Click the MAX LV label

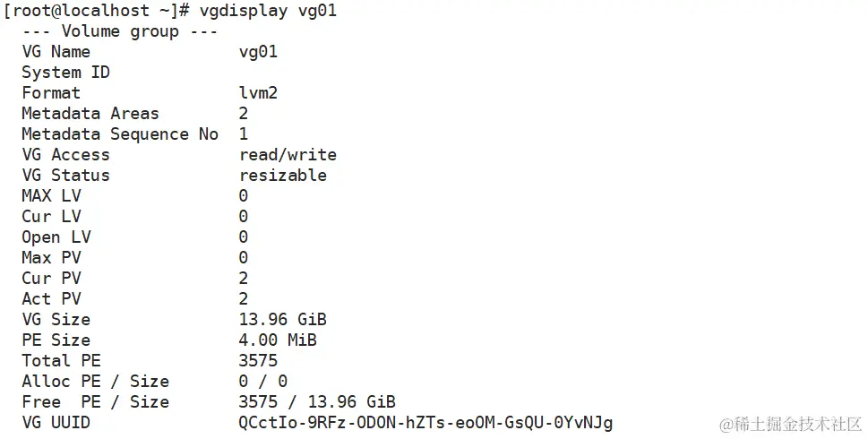point(50,196)
